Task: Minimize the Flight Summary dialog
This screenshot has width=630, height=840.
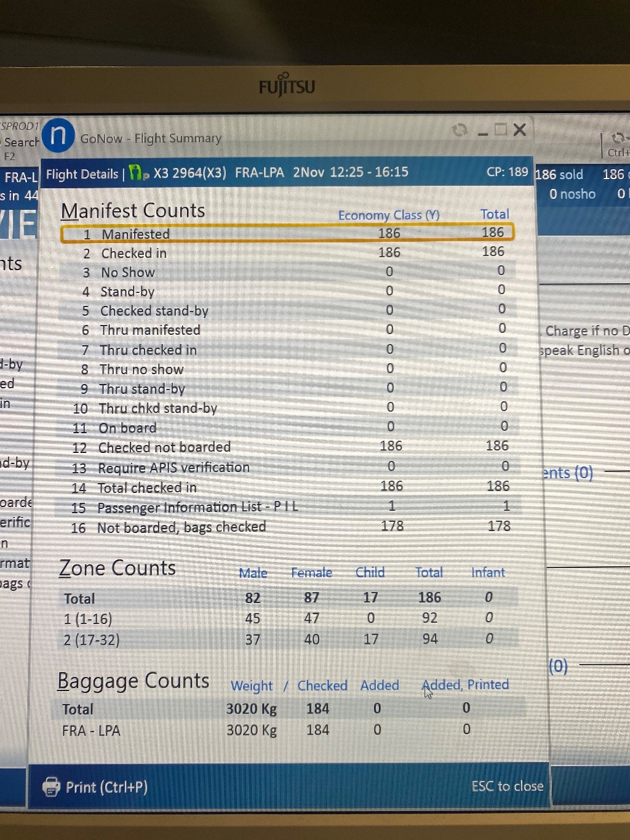Action: (483, 131)
